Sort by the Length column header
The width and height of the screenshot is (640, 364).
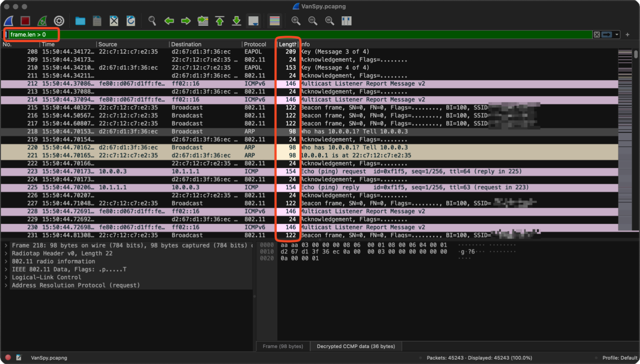pos(287,44)
